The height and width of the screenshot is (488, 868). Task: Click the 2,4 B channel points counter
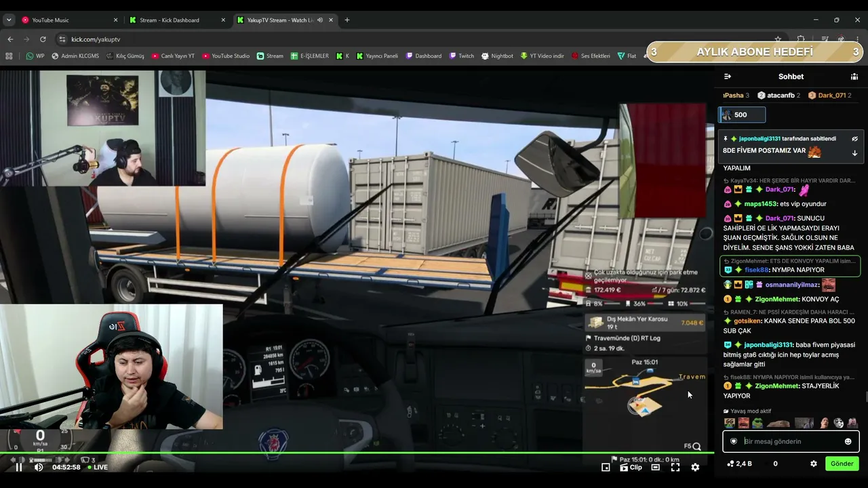(739, 464)
